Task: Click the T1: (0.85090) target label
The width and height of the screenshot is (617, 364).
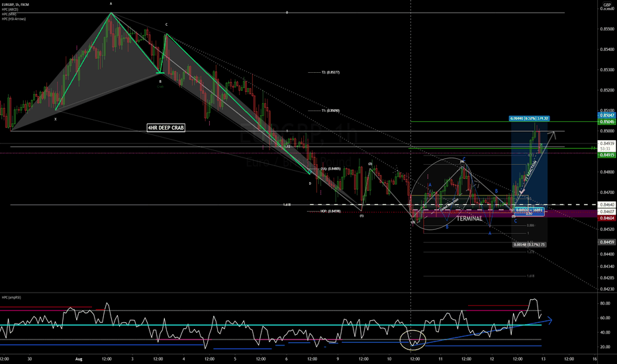Action: 330,111
